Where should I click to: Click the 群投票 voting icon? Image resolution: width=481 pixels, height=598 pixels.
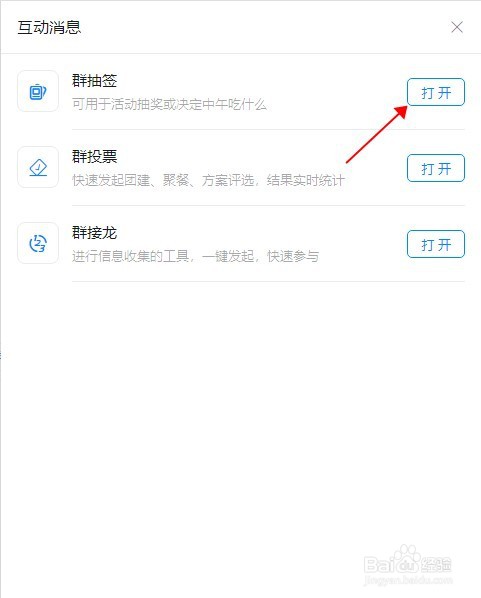click(x=38, y=167)
